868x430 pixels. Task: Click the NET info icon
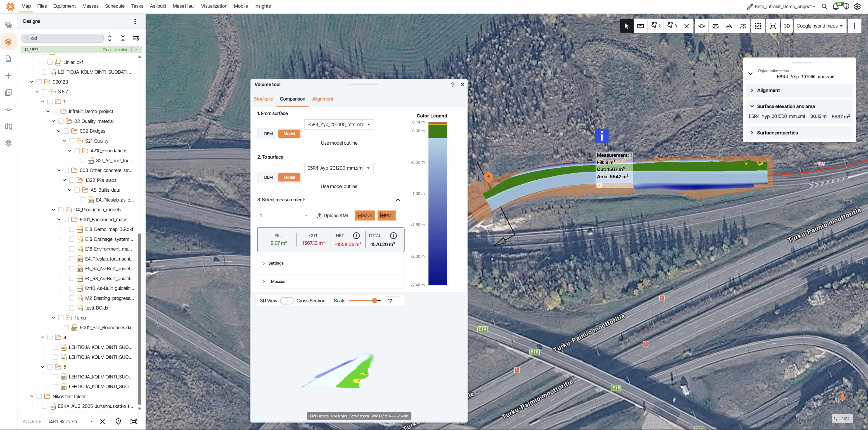point(356,236)
